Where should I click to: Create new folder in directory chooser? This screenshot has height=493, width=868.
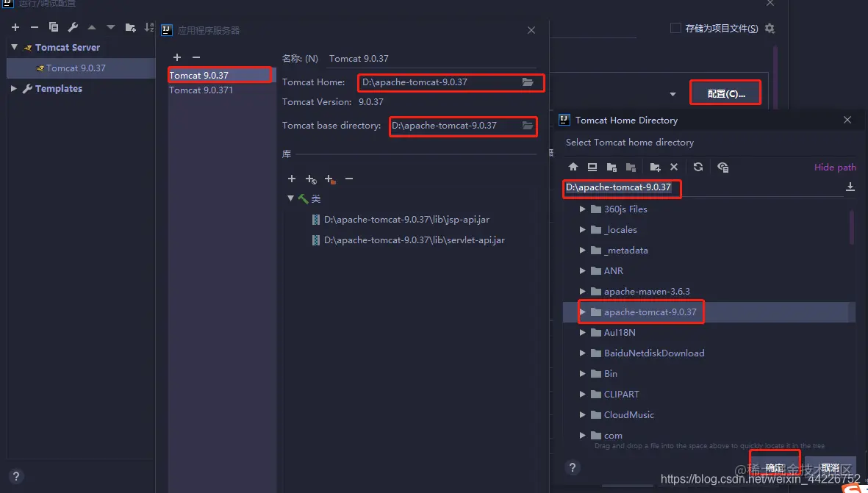click(x=656, y=167)
